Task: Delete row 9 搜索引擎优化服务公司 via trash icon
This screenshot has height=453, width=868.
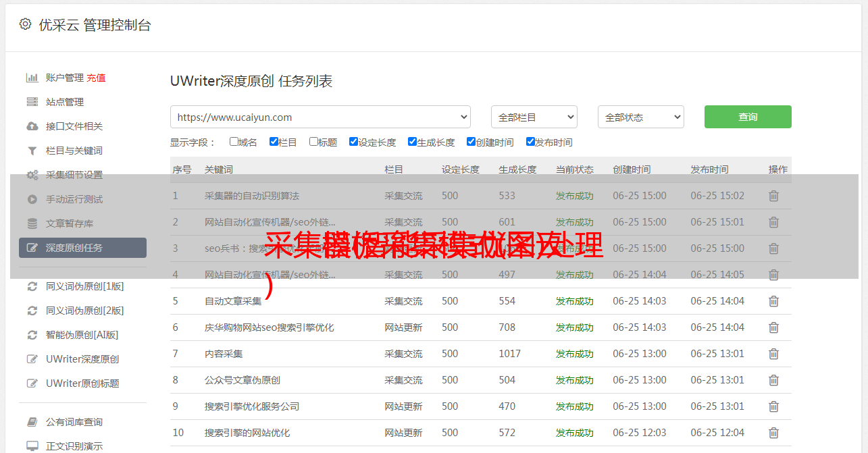Action: pos(774,406)
